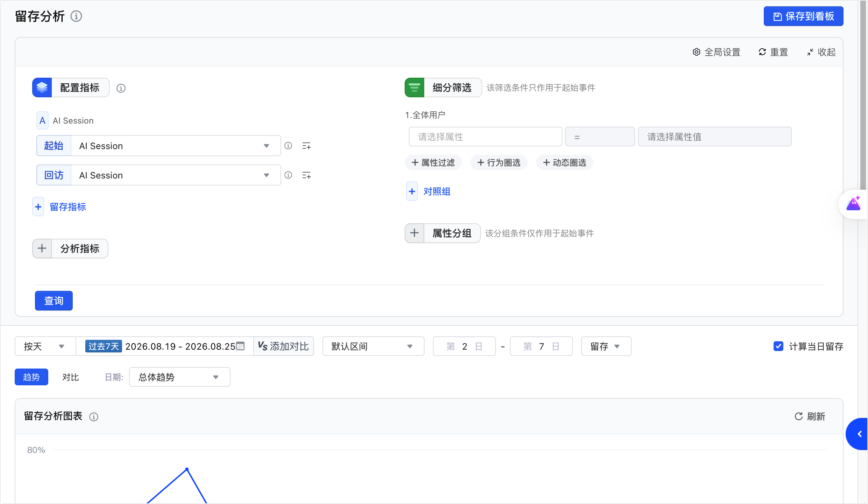The width and height of the screenshot is (868, 504).
Task: Click info icon beside 留存分析图表
Action: coord(94,417)
